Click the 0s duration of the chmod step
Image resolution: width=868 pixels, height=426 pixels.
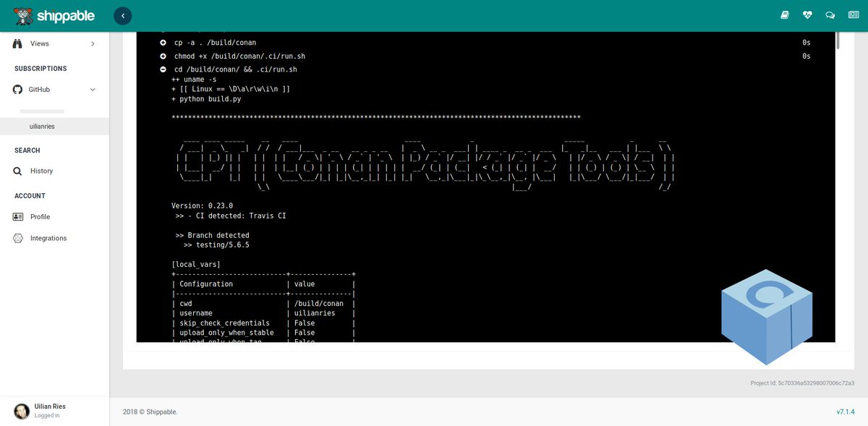807,56
